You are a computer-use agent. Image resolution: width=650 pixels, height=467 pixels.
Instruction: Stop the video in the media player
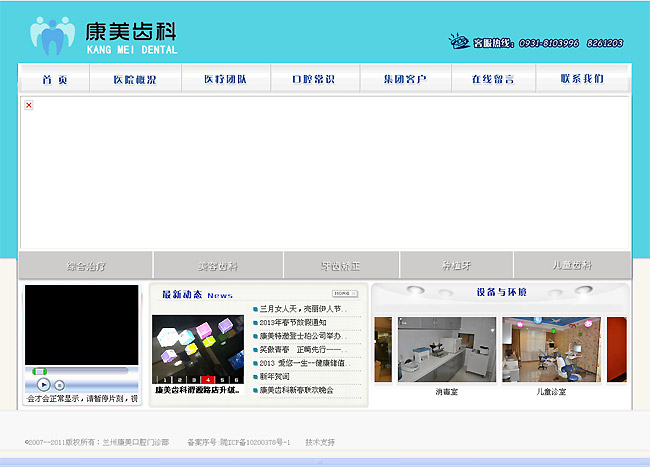60,385
